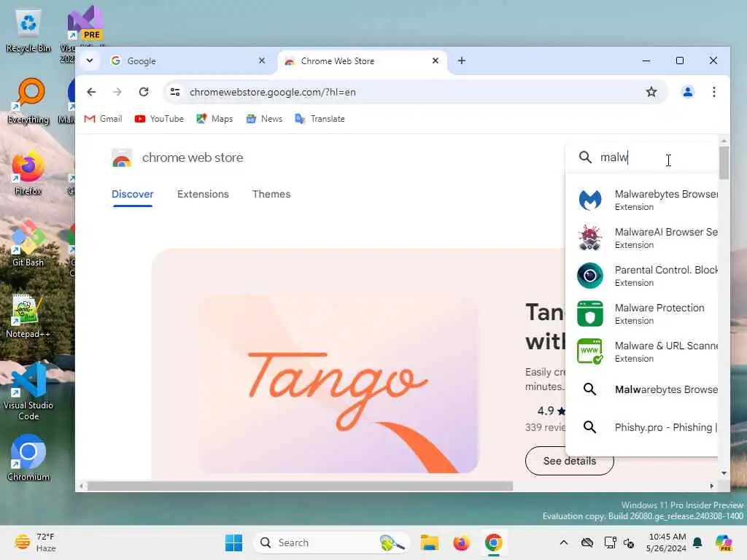Screen dimensions: 747x560
Task: Click the horizontal scrollbar thumb
Action: [300, 486]
